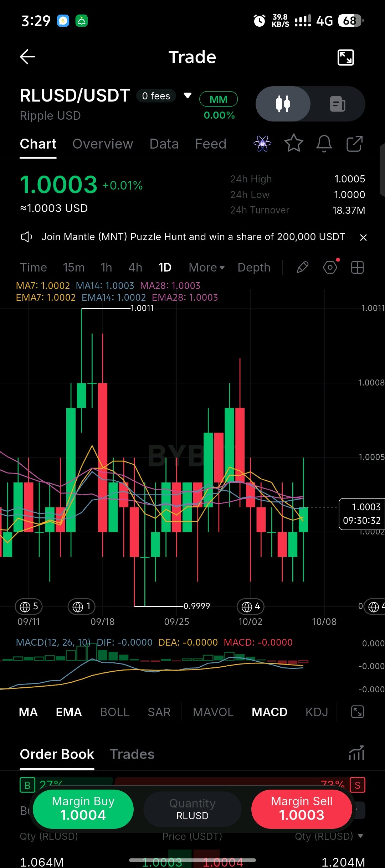Expand the trading pair selector arrow
The height and width of the screenshot is (868, 385).
188,95
